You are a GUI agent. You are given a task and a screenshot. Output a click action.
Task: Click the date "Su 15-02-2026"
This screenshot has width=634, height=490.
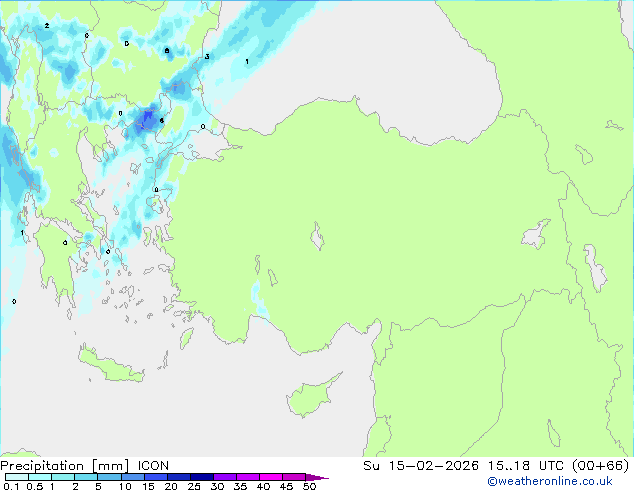[x=421, y=466]
